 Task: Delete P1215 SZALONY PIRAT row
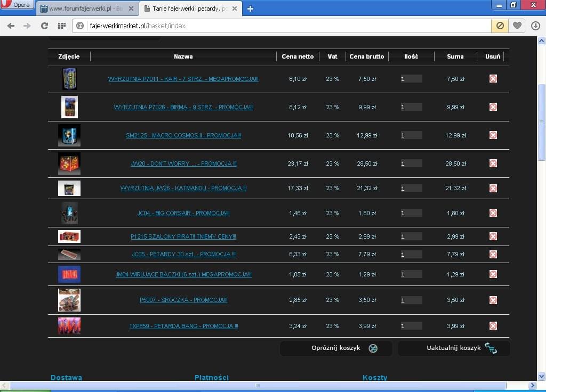pyautogui.click(x=493, y=236)
